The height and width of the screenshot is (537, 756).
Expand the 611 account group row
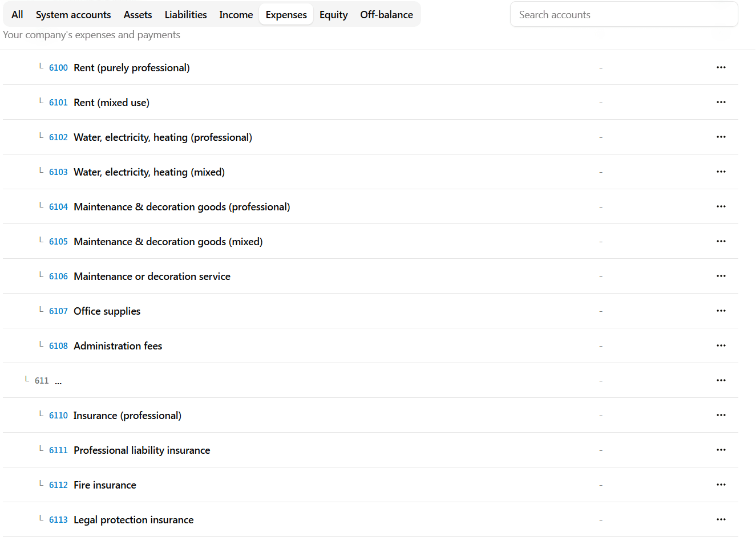click(42, 381)
